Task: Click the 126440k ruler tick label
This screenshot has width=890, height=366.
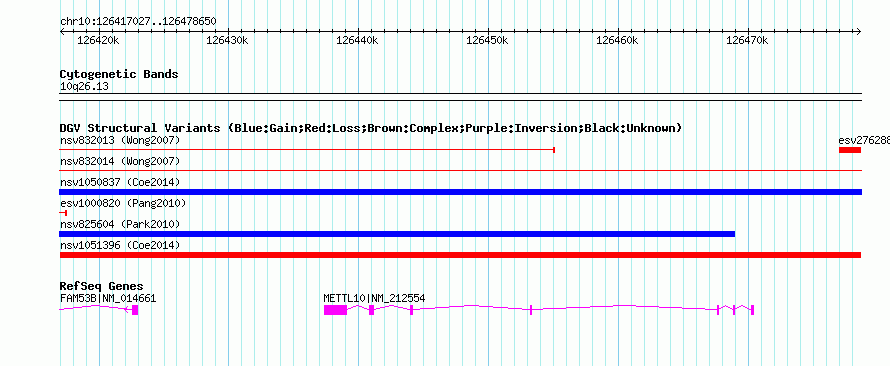Action: point(358,40)
